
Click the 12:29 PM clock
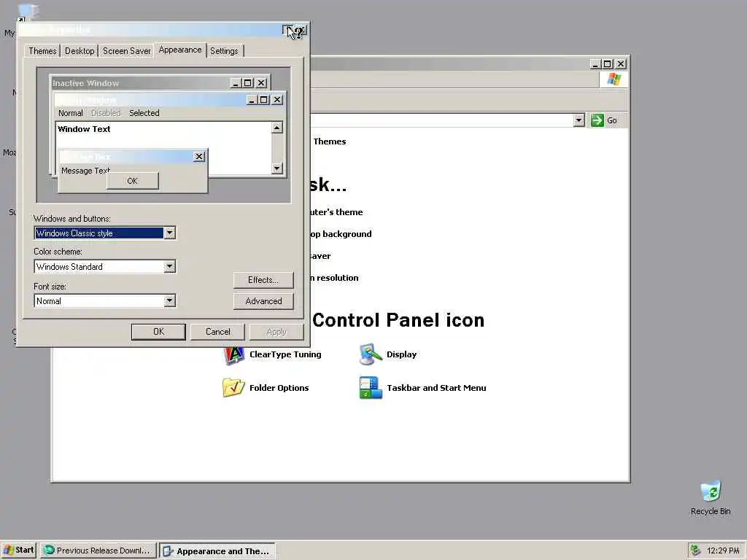click(x=723, y=551)
